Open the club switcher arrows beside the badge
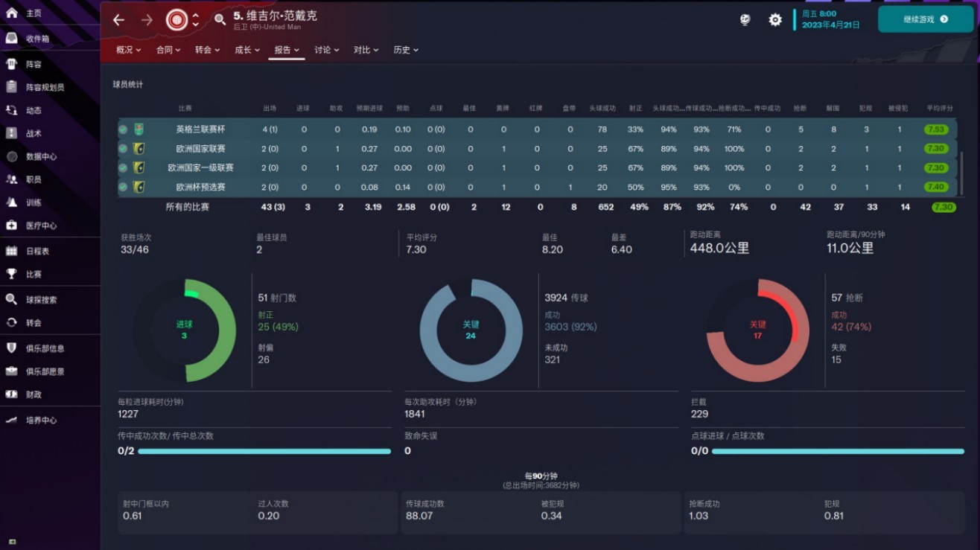The width and height of the screenshot is (980, 550). (195, 20)
